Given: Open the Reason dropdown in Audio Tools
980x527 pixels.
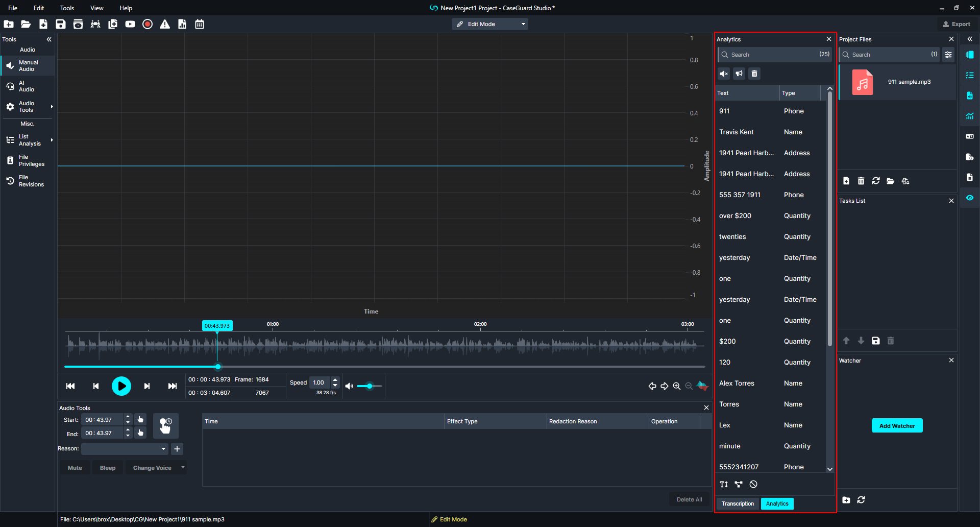Looking at the screenshot, I should point(125,449).
